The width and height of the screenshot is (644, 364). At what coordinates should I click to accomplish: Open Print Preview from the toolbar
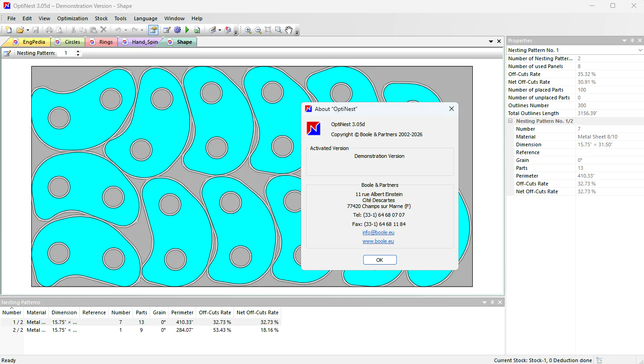[x=59, y=30]
